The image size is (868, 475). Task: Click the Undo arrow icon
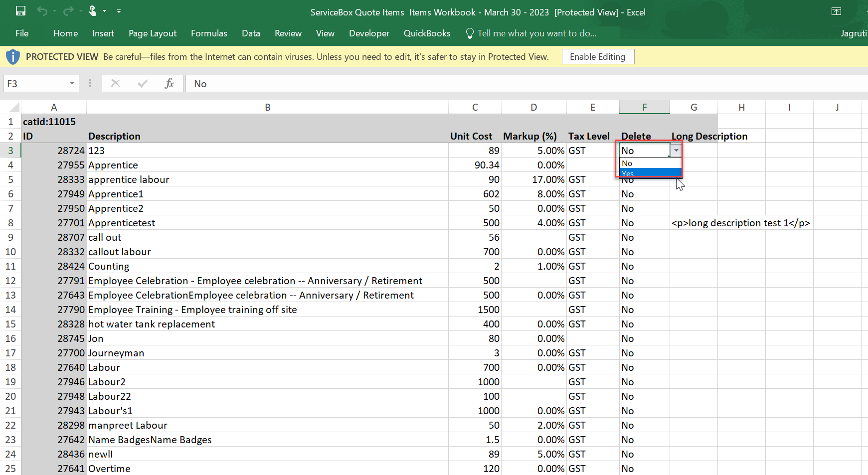pos(42,11)
